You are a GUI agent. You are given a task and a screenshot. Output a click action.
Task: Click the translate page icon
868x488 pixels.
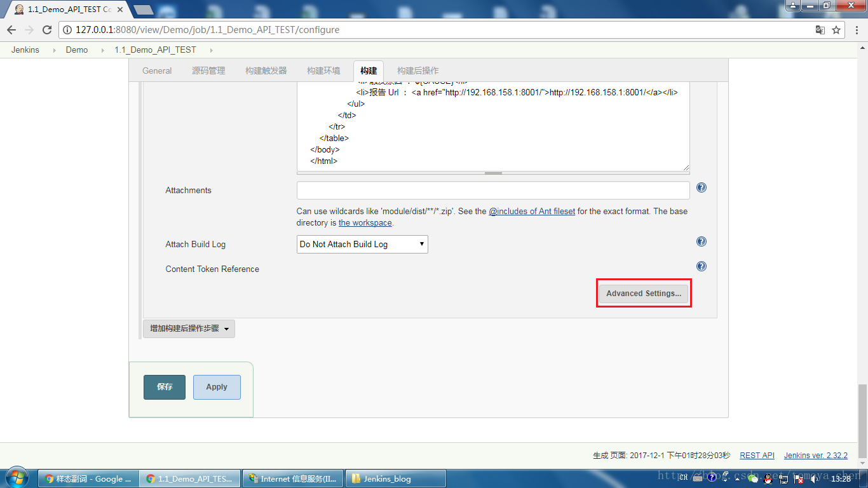point(820,30)
